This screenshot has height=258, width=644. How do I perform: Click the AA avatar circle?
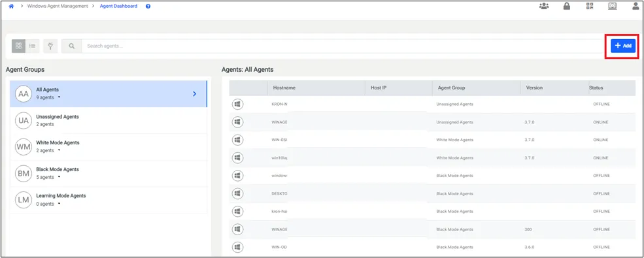(24, 94)
